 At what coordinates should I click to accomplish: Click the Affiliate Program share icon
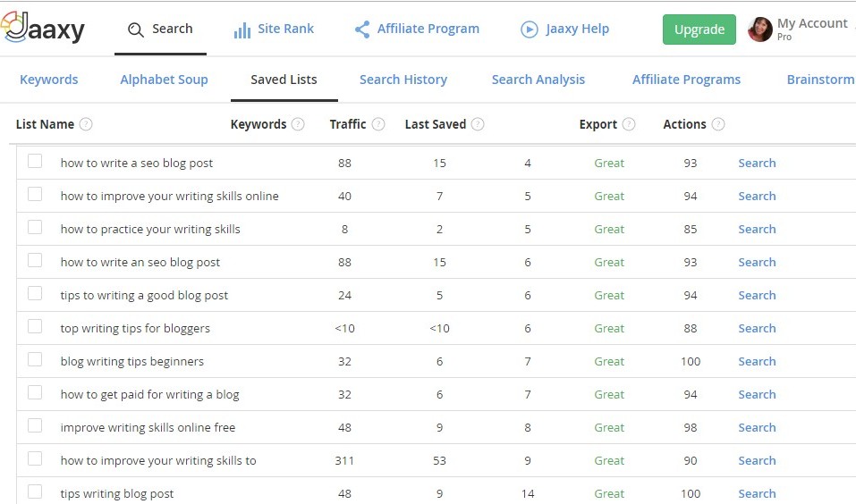[362, 29]
